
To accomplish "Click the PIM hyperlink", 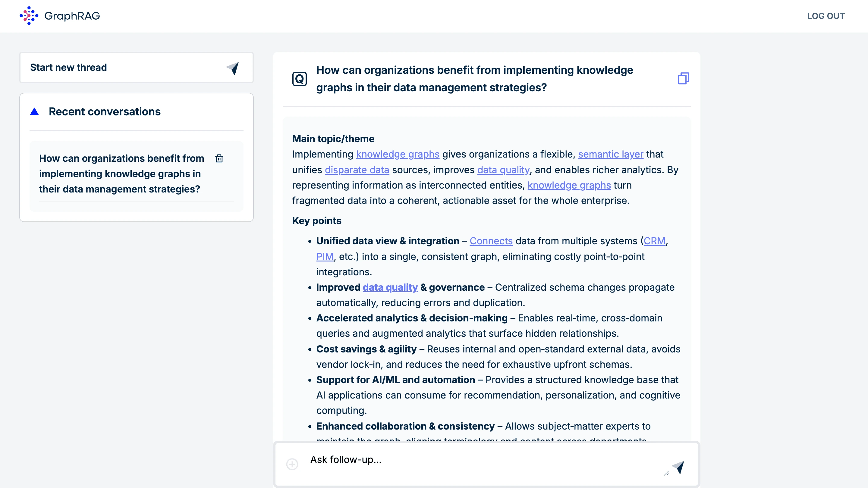I will click(325, 257).
